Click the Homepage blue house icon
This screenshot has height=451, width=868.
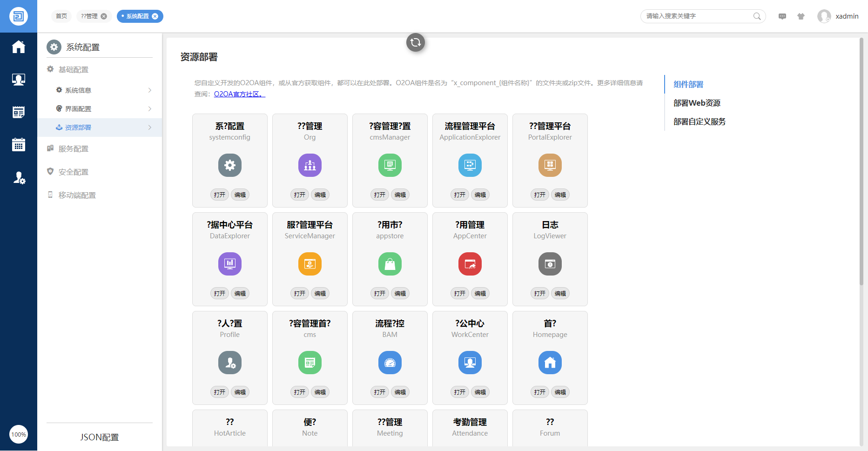point(550,363)
